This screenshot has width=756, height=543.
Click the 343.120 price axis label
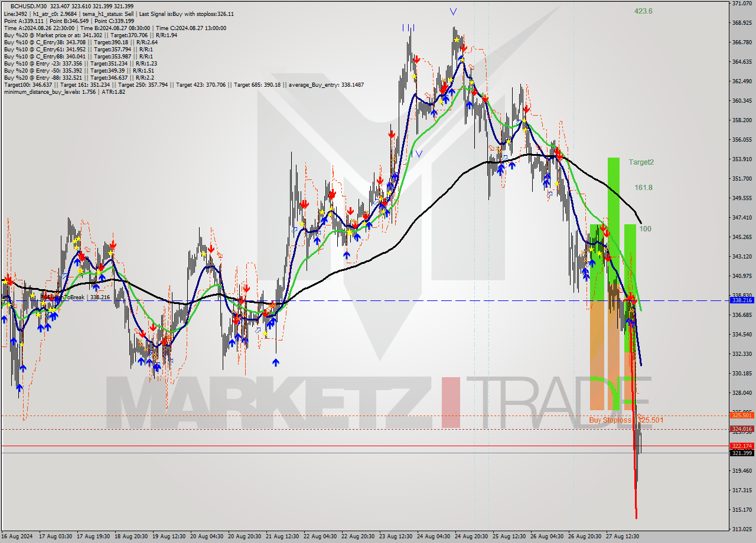click(742, 257)
